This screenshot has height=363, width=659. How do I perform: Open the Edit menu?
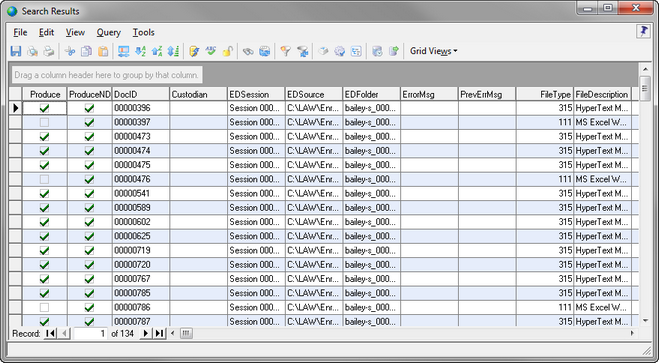[x=46, y=32]
